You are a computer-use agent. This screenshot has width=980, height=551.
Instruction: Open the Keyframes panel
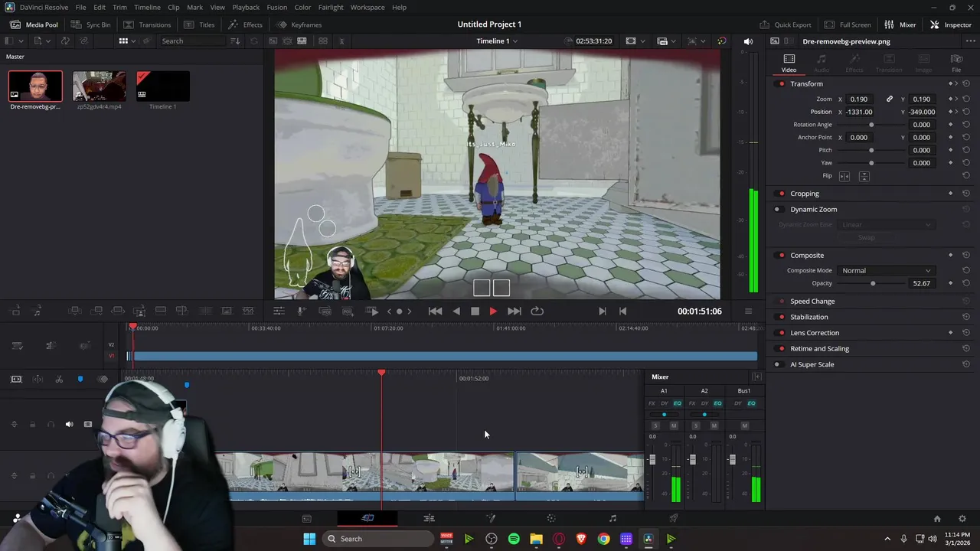299,24
